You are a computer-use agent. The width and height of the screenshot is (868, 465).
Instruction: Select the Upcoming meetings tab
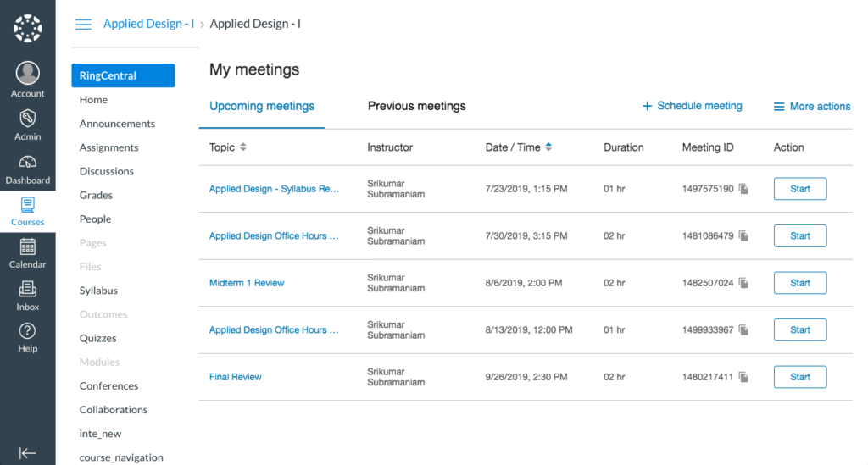point(262,106)
